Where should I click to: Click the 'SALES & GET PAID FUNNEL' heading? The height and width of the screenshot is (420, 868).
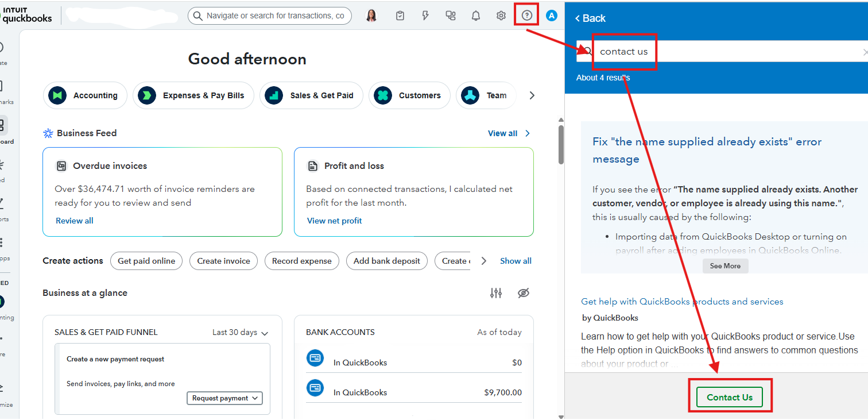[x=106, y=332]
